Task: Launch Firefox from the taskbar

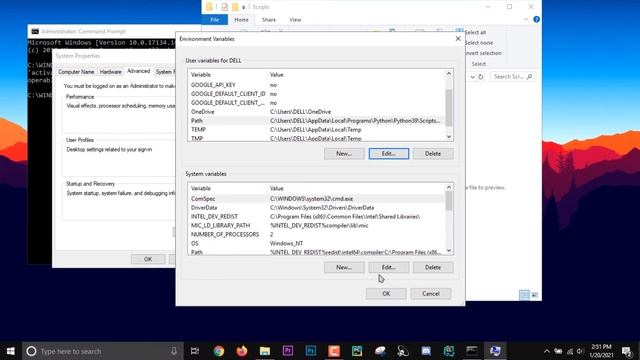Action: (242, 351)
